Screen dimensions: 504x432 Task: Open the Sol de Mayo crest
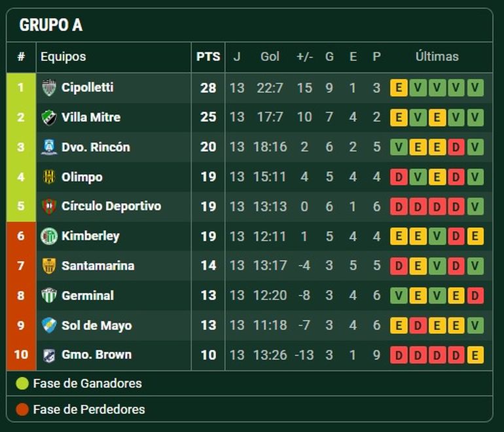tap(49, 325)
